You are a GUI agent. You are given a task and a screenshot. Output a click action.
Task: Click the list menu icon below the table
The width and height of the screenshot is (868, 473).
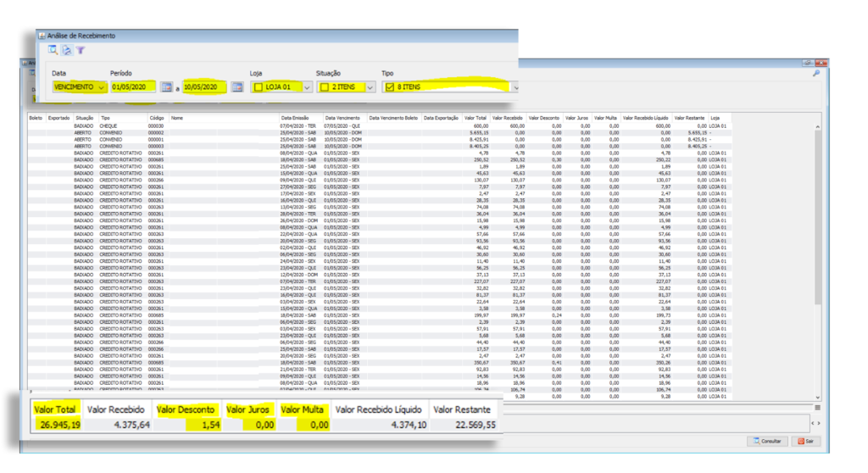818,407
